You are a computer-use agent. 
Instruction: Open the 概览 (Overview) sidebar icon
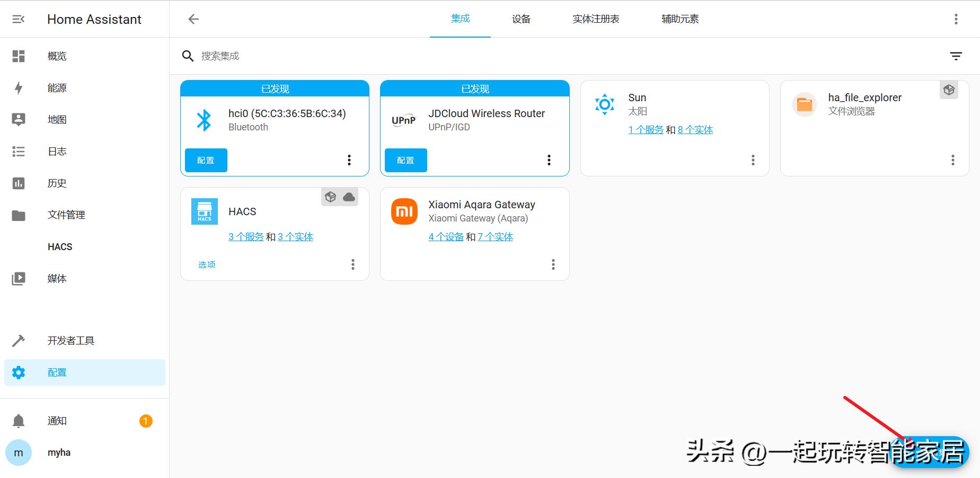tap(19, 56)
